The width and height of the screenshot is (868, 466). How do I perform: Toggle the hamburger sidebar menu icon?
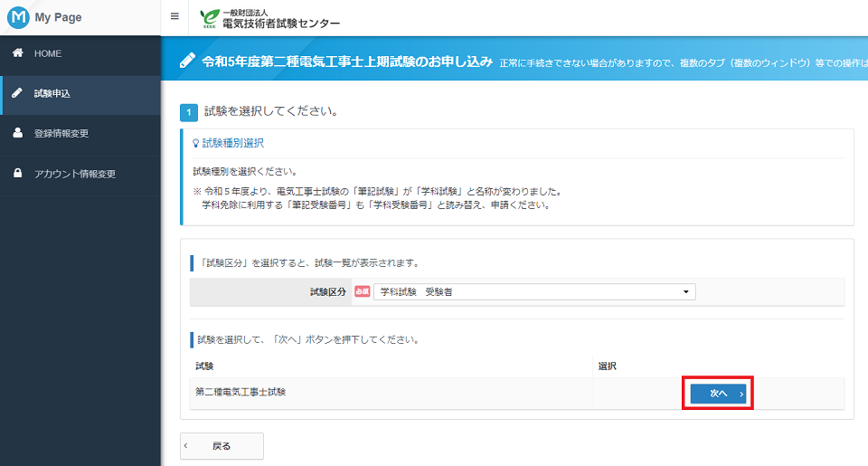coord(175,17)
